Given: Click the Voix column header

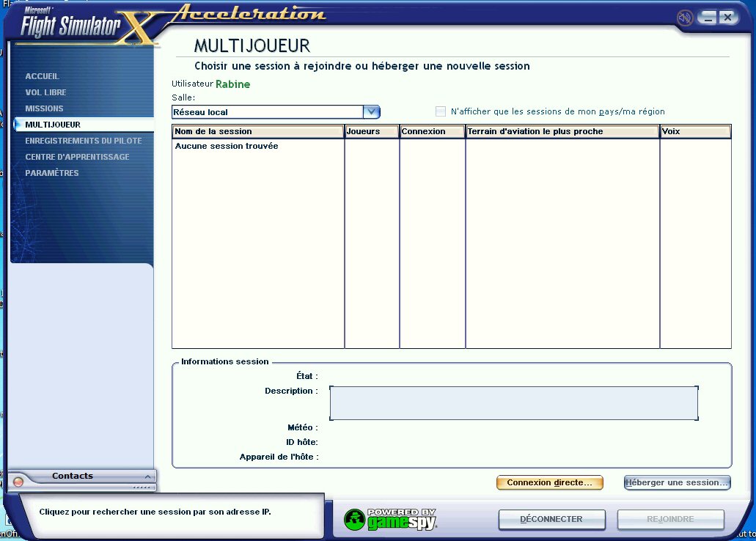Looking at the screenshot, I should tap(696, 131).
